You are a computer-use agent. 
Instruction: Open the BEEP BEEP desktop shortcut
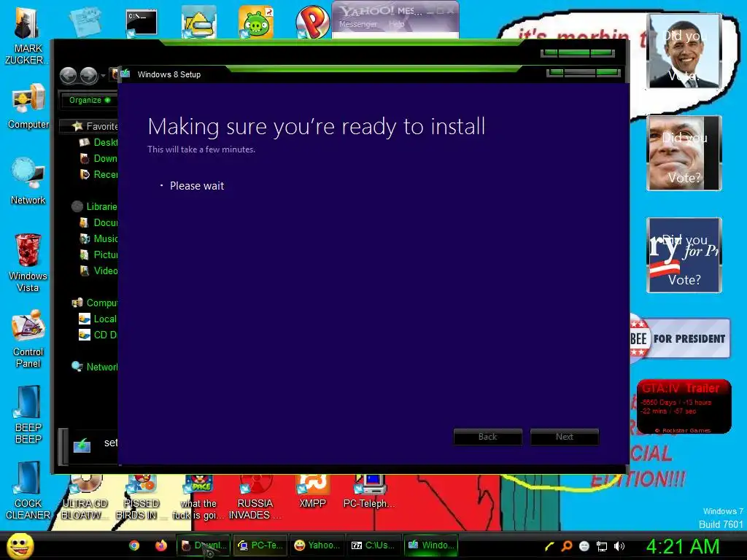(x=28, y=414)
